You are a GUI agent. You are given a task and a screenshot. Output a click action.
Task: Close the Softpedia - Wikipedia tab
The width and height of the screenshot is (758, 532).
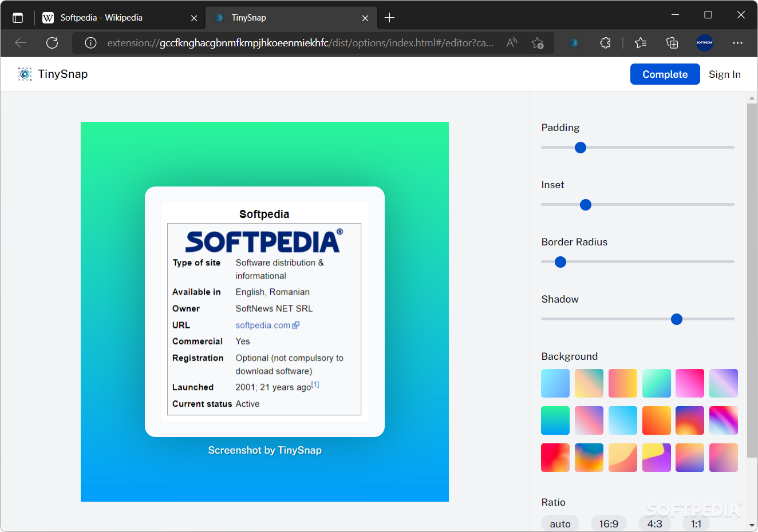[x=194, y=18]
